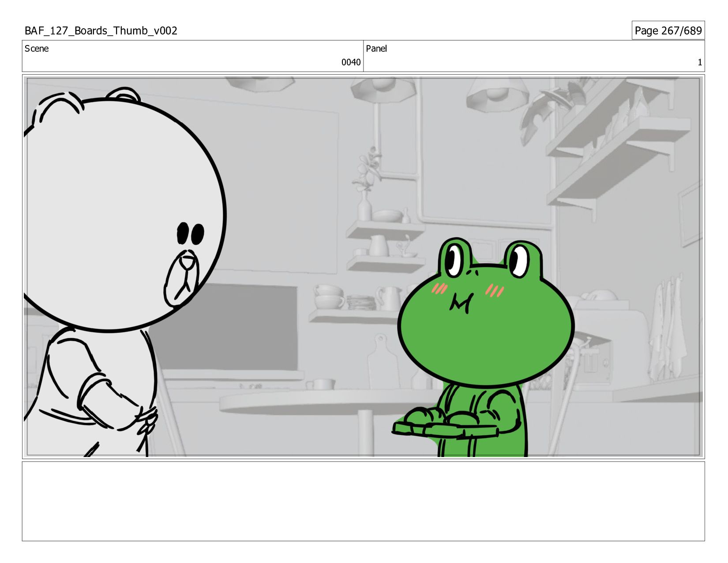Click scene number 0040
The image size is (728, 563).
(x=351, y=62)
